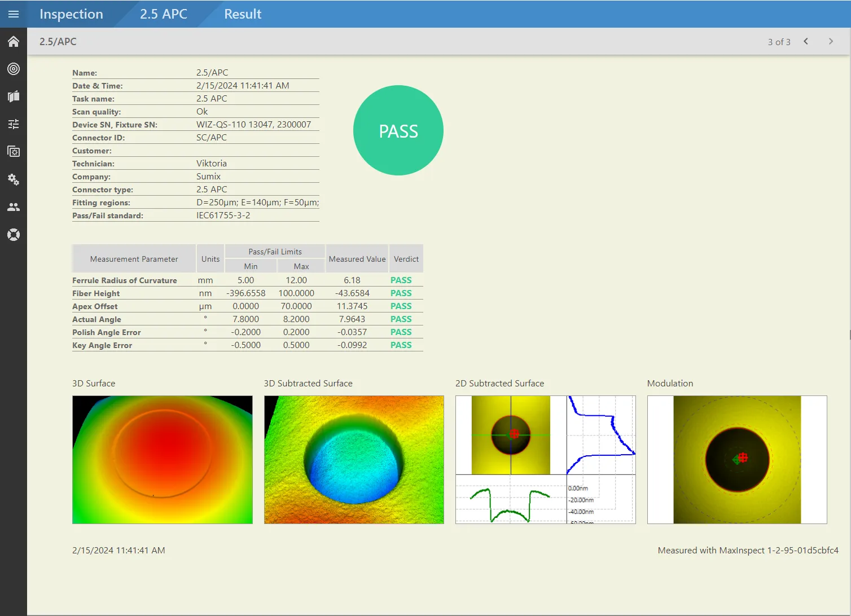Open the help life-ring icon
The image size is (851, 616).
[14, 234]
